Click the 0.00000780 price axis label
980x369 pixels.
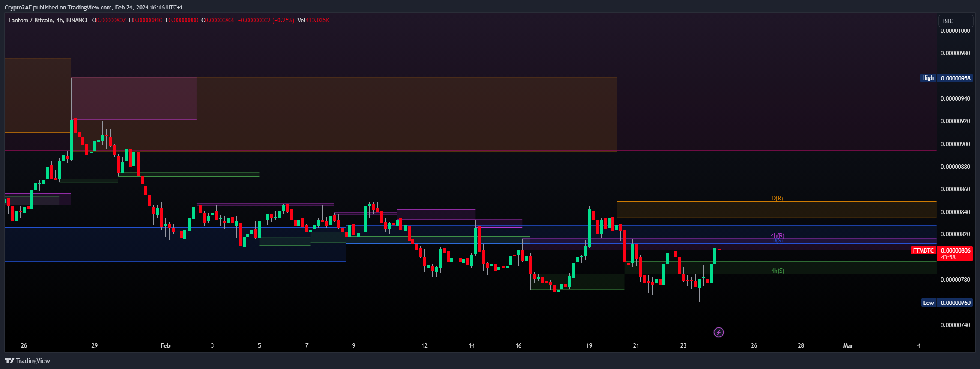click(954, 280)
